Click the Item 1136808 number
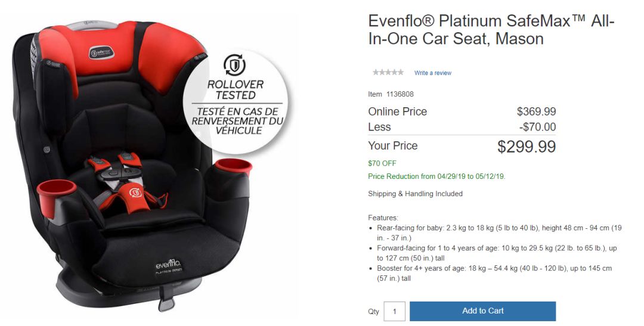Screen dimensions: 644x326 (391, 94)
